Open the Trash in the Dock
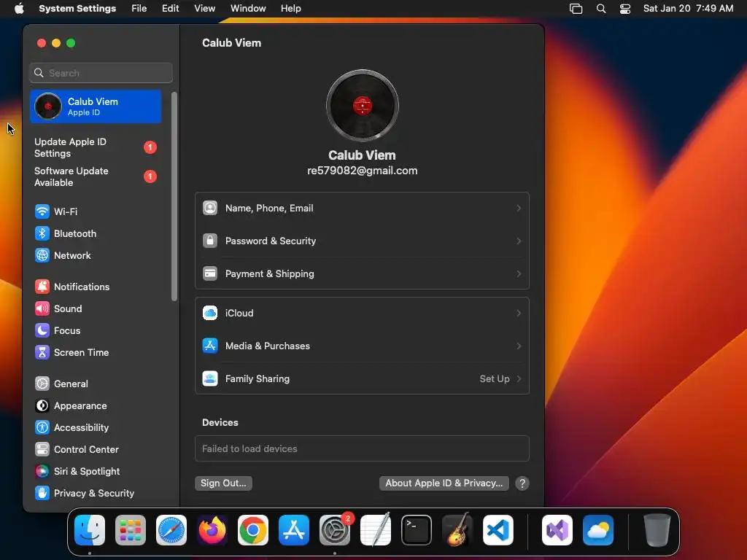Viewport: 747px width, 560px height. coord(657,530)
